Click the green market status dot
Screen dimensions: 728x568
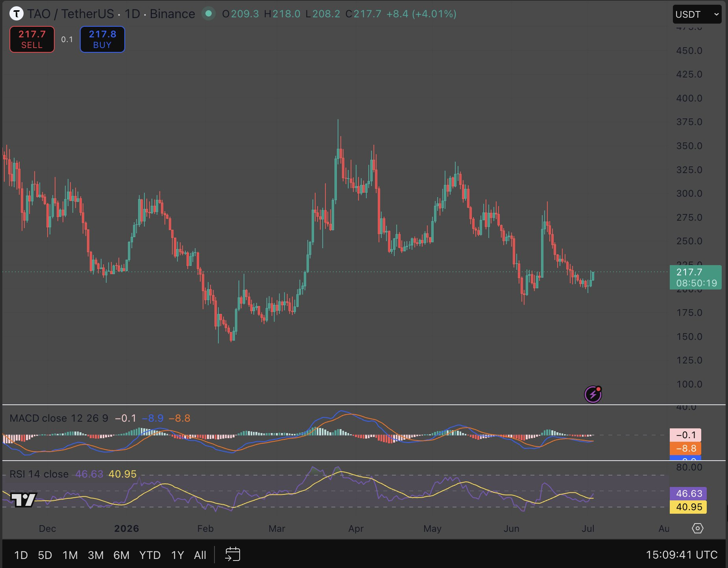[209, 14]
